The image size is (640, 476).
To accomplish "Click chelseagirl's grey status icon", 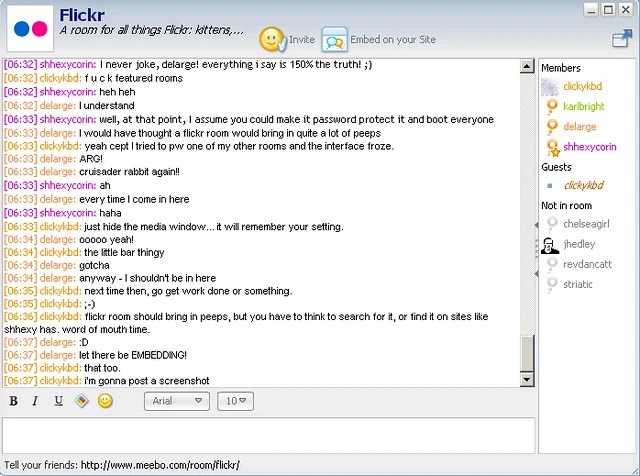I will [x=552, y=224].
